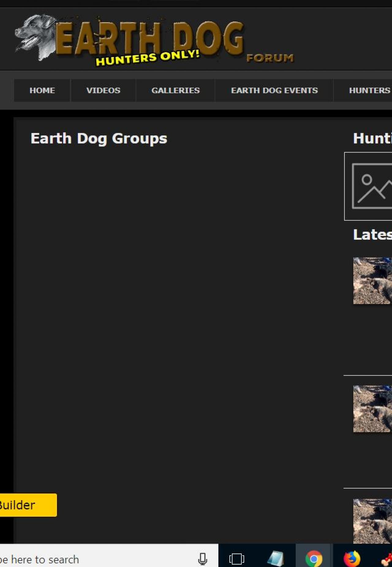Open the first thumbnail under Latest
392x567 pixels.
pyautogui.click(x=372, y=281)
